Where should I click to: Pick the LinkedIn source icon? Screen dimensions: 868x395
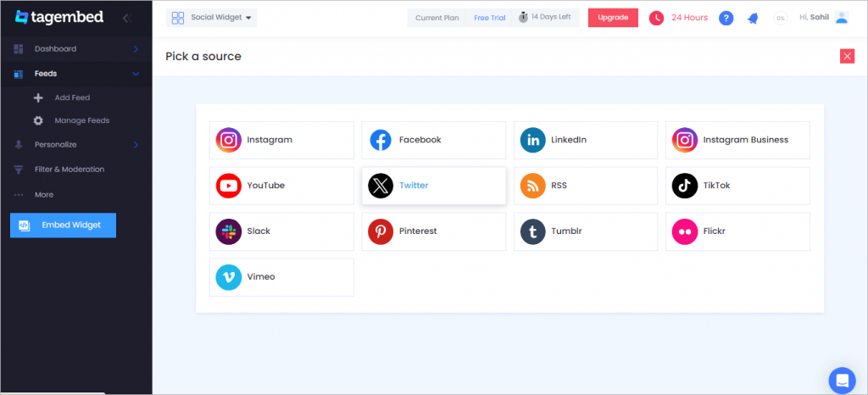click(532, 140)
